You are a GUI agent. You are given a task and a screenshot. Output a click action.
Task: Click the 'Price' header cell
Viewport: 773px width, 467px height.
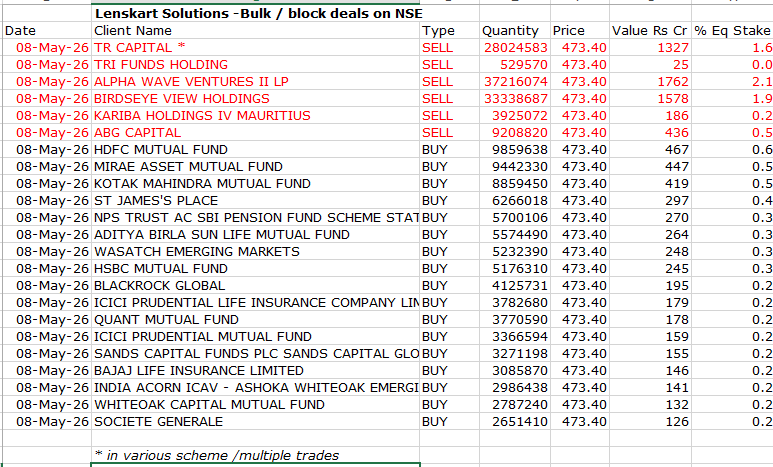(580, 31)
